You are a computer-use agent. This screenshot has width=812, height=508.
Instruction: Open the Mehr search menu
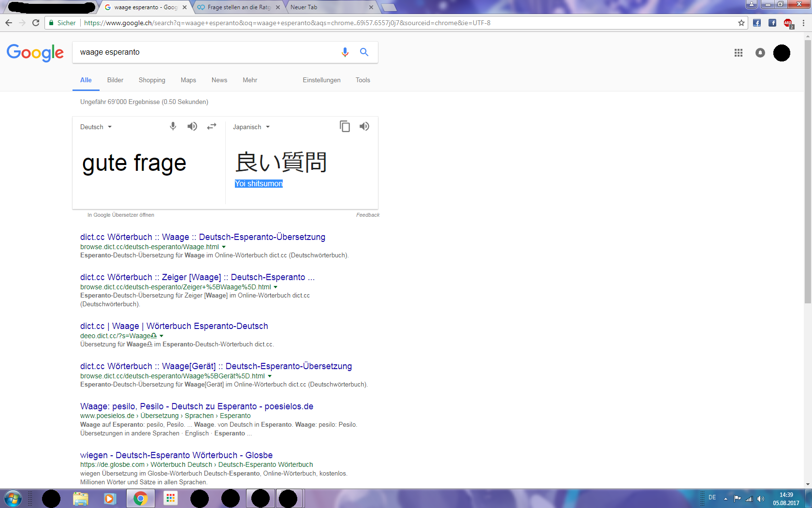249,80
